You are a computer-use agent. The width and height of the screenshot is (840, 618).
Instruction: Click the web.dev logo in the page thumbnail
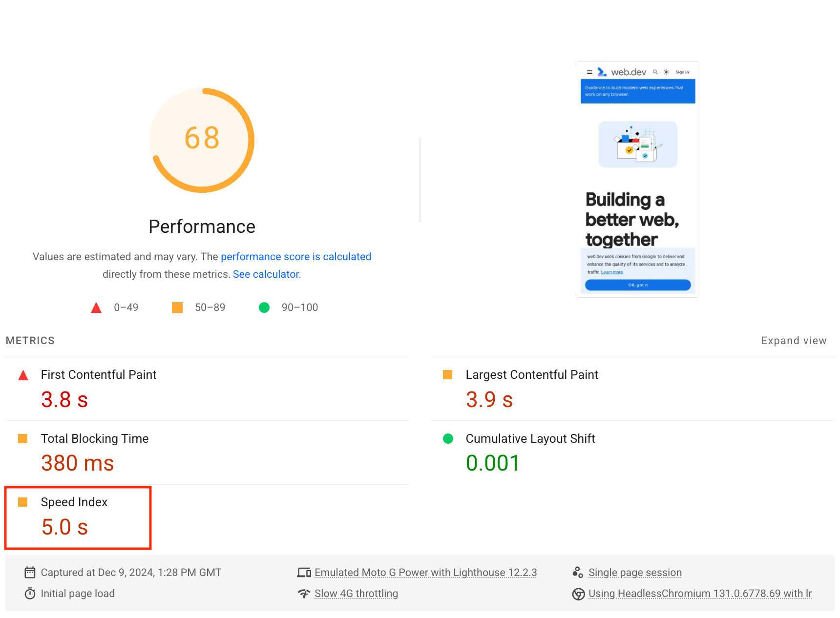tap(602, 71)
